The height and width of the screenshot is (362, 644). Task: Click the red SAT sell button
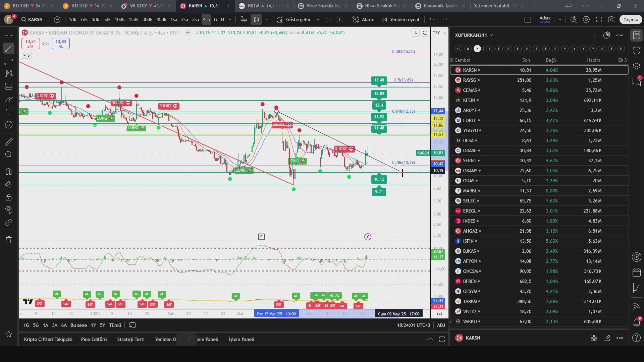31,44
